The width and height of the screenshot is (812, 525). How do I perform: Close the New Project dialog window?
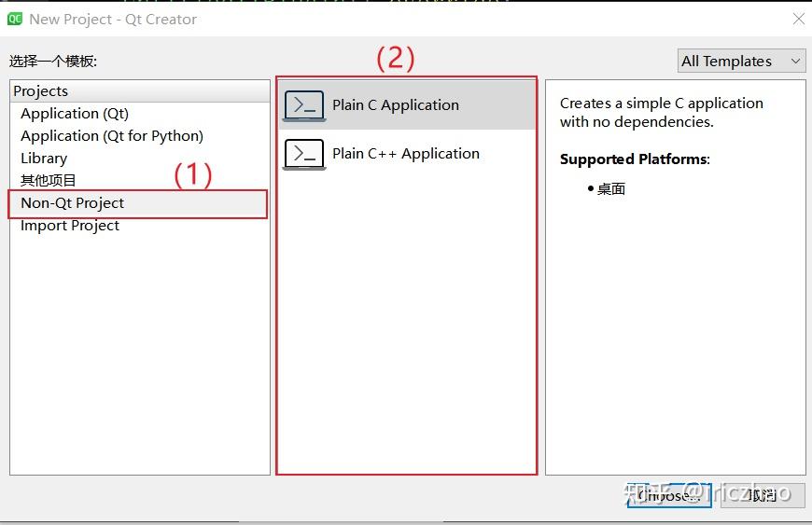pyautogui.click(x=798, y=19)
